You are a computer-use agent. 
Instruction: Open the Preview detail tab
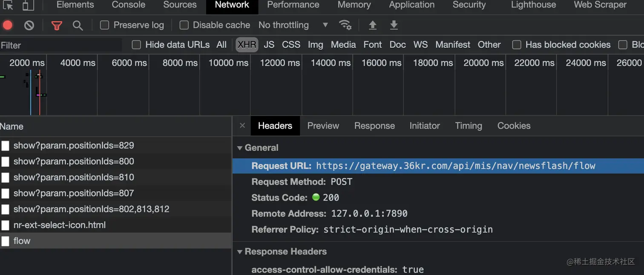click(x=323, y=126)
